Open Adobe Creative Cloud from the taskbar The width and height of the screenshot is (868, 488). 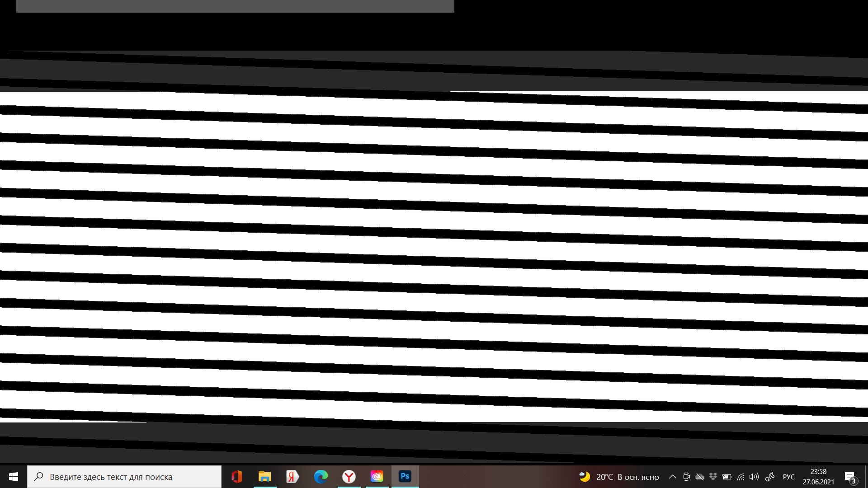[x=377, y=477]
